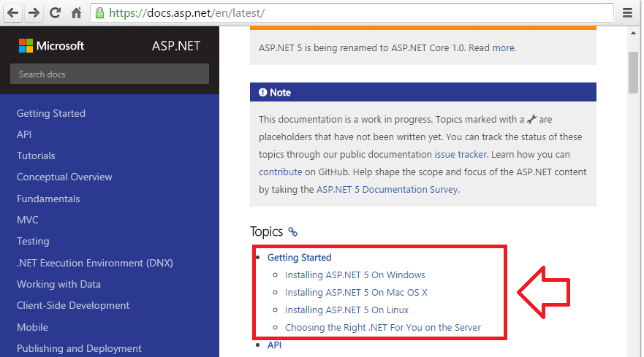Open Testing in the sidebar
The width and height of the screenshot is (644, 357).
(x=33, y=241)
